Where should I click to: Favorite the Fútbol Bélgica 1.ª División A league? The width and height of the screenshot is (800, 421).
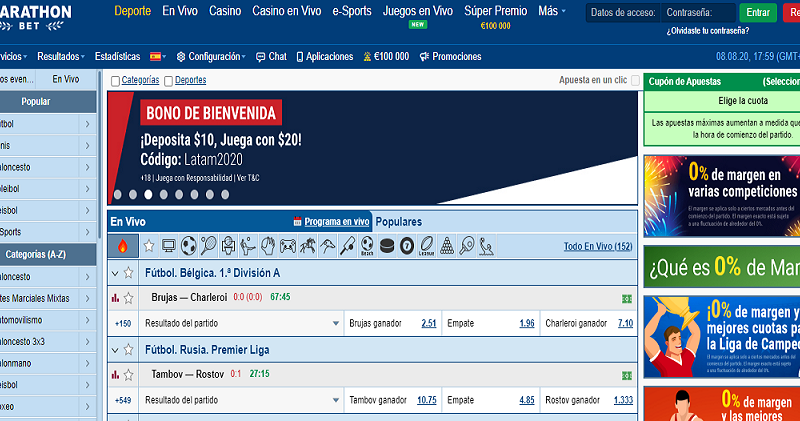tap(129, 273)
